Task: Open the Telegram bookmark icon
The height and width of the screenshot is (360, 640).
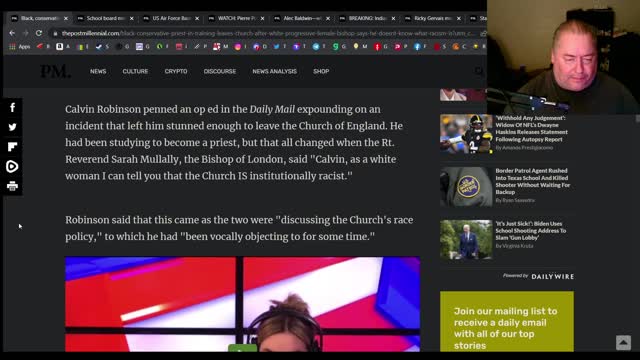Action: [316, 47]
